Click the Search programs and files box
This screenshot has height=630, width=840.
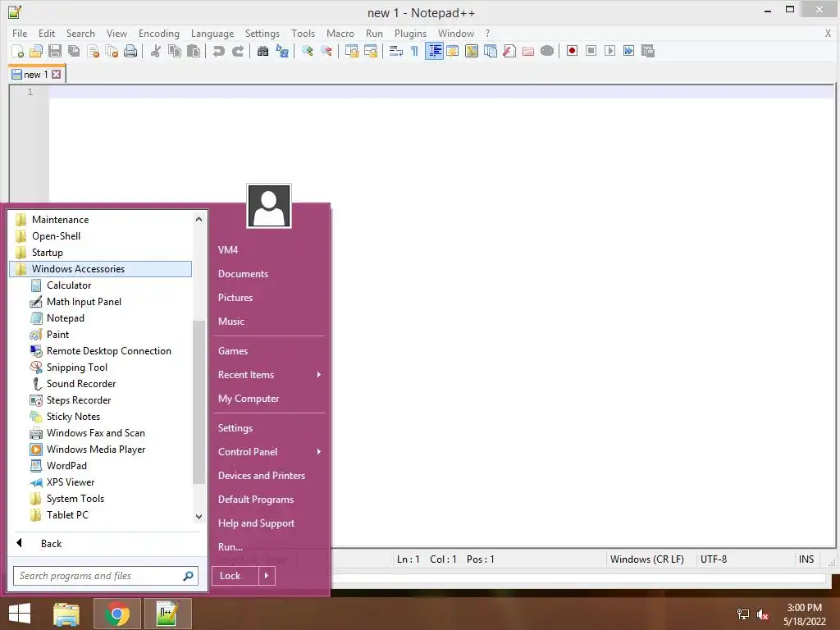point(106,576)
